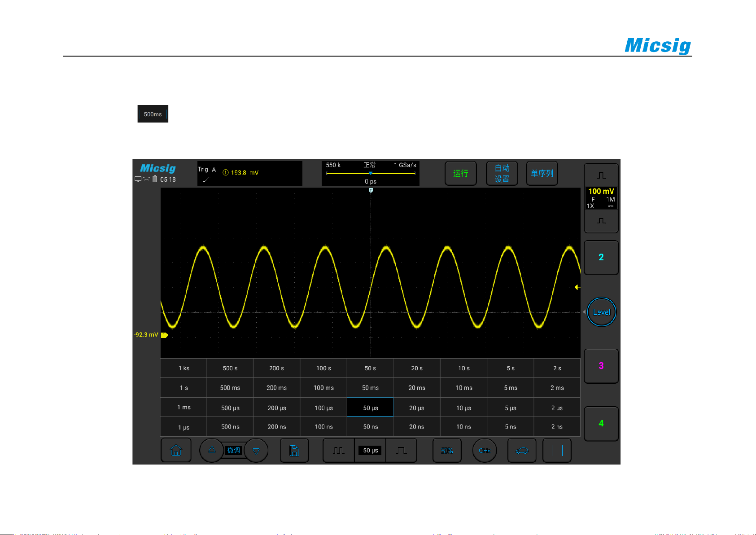Tap the fine-tune up arrow
The image size is (756, 535).
click(x=212, y=450)
